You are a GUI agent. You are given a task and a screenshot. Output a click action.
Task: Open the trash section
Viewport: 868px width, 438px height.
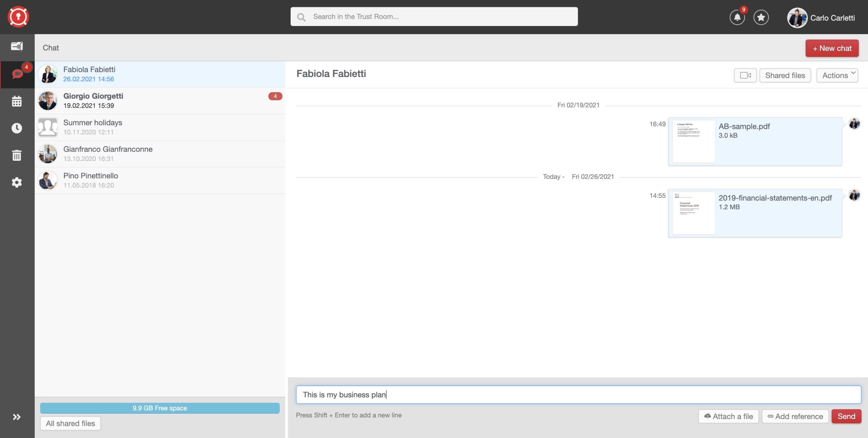17,155
